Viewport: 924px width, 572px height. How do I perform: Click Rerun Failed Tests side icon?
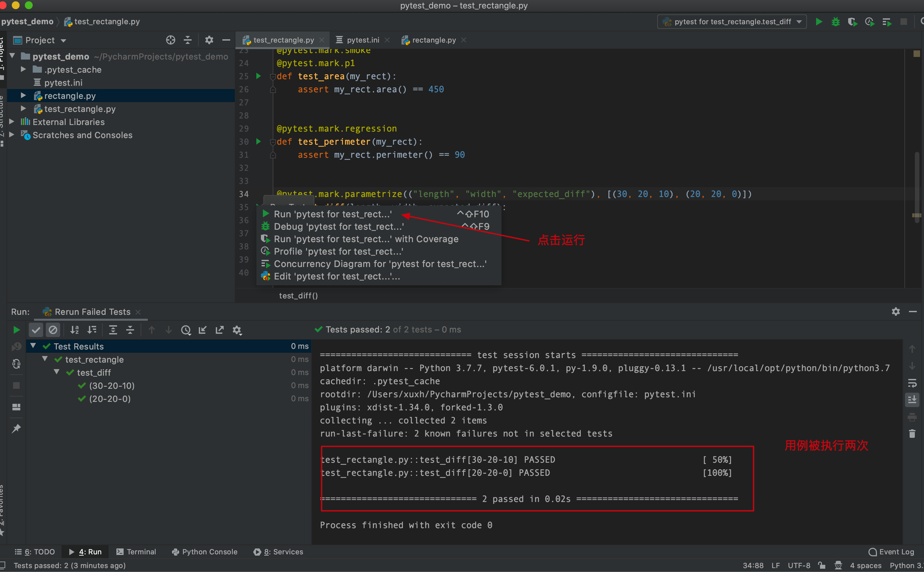pos(16,347)
